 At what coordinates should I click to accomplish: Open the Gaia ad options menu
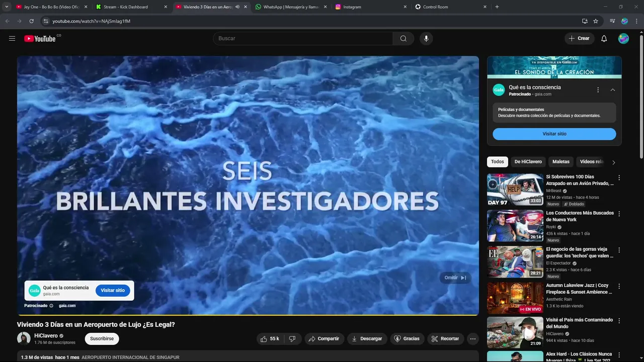[x=598, y=90]
